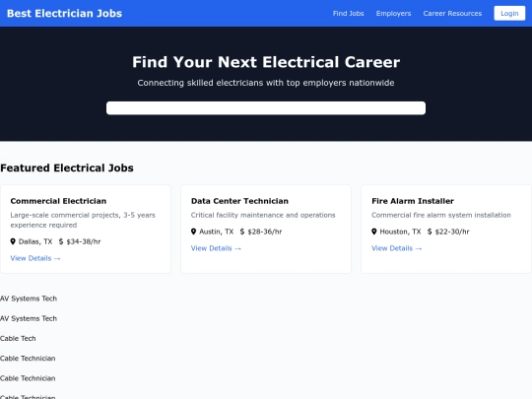Screen dimensions: 532x399
Task: Click the $28-36/hr pay text
Action: pos(265,232)
